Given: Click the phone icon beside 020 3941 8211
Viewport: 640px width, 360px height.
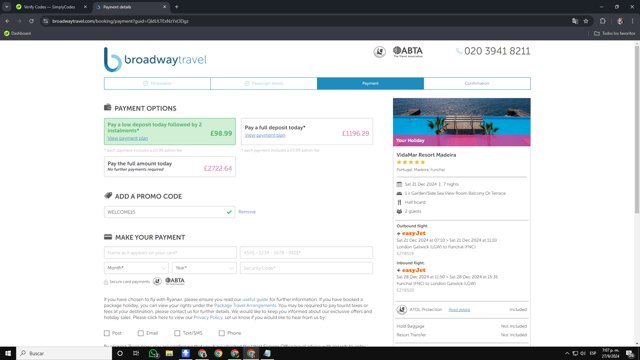Looking at the screenshot, I should pyautogui.click(x=459, y=51).
